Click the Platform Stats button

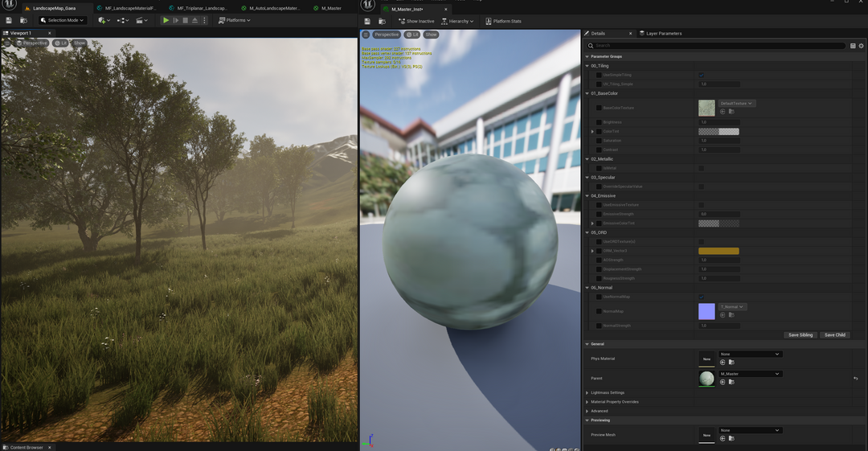click(503, 21)
